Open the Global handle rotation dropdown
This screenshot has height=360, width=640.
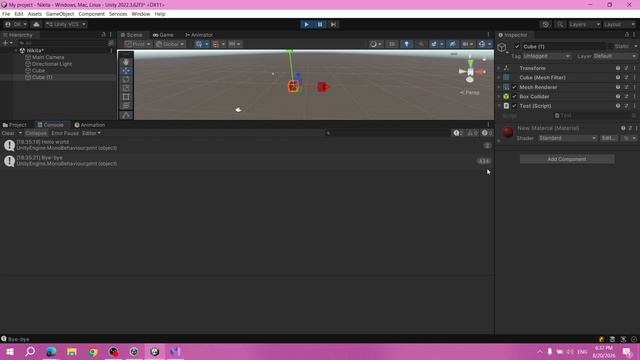pos(170,44)
